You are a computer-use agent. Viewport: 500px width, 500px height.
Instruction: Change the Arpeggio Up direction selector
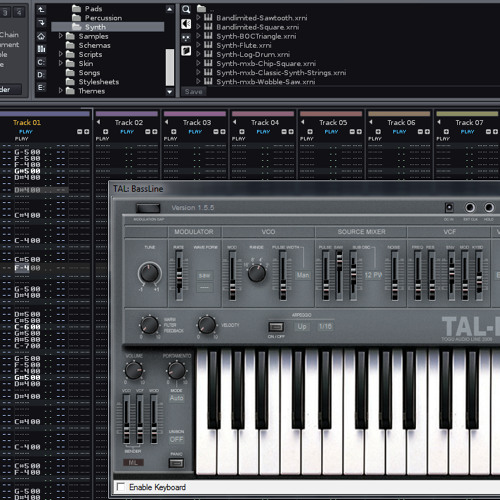click(x=302, y=327)
